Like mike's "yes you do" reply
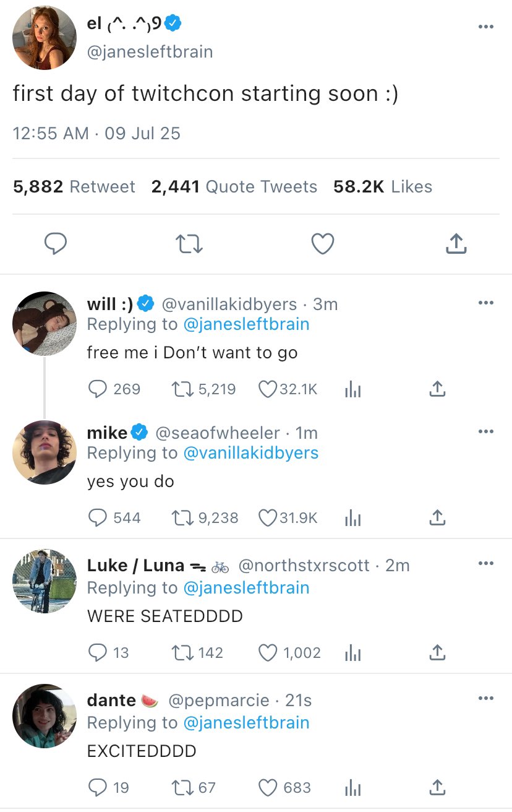512x812 pixels. tap(267, 517)
